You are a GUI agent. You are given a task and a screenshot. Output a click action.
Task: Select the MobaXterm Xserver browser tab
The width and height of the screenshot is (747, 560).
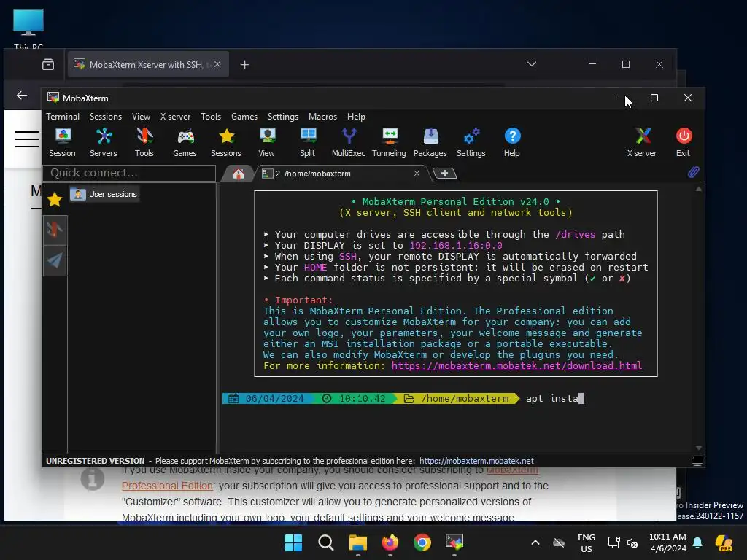coord(148,64)
